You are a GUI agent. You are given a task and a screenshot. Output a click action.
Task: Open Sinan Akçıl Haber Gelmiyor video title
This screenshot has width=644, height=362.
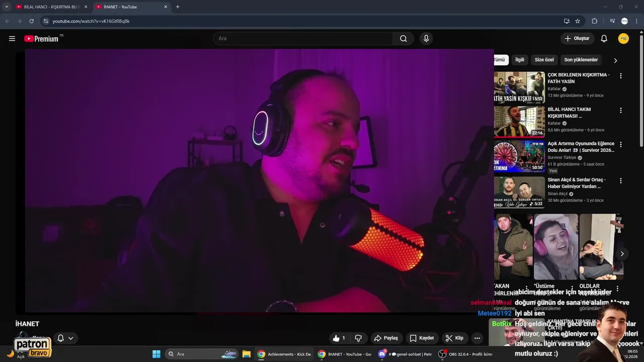[x=577, y=183]
